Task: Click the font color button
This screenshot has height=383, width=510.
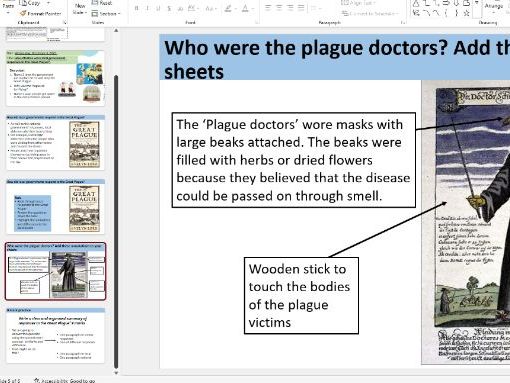Action: pyautogui.click(x=245, y=8)
